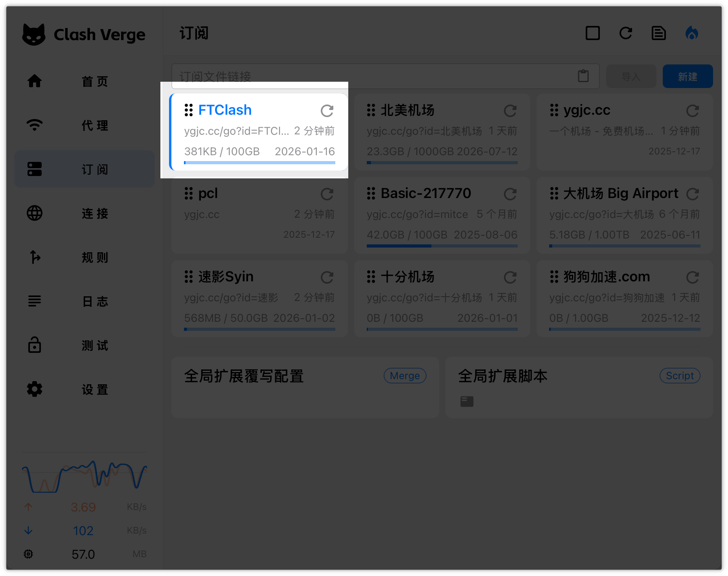This screenshot has height=576, width=728.
Task: Click the flame icon in the top bar
Action: click(693, 33)
